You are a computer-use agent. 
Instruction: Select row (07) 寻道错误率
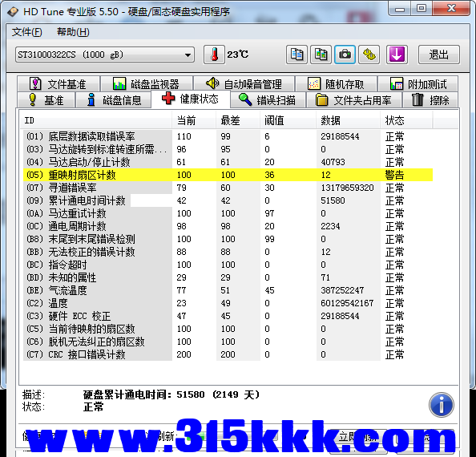(228, 188)
